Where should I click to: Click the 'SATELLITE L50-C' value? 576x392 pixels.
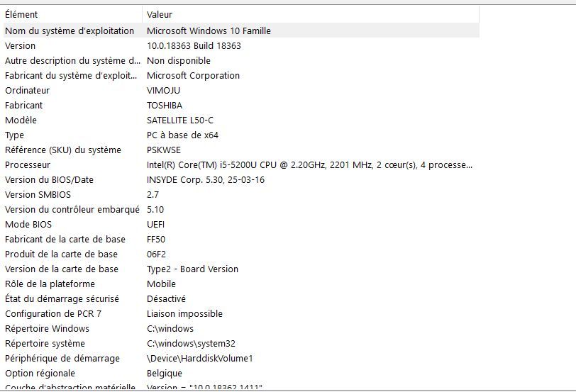point(180,120)
